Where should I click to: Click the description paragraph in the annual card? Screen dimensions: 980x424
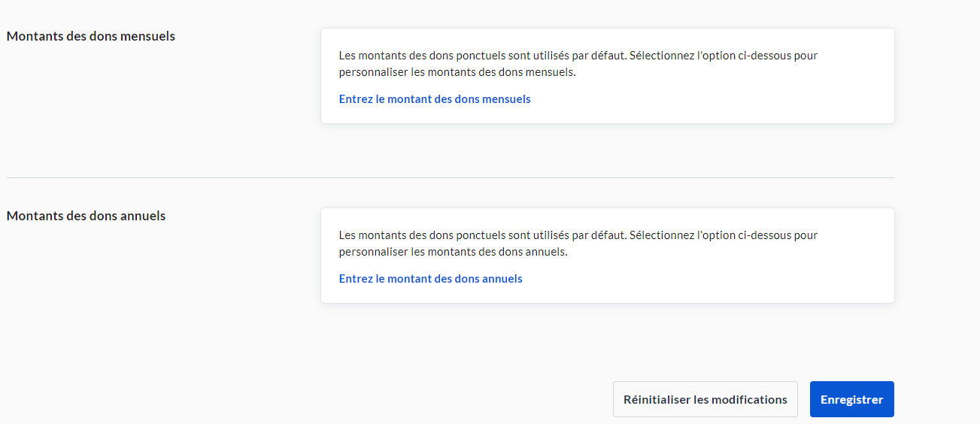pyautogui.click(x=578, y=244)
